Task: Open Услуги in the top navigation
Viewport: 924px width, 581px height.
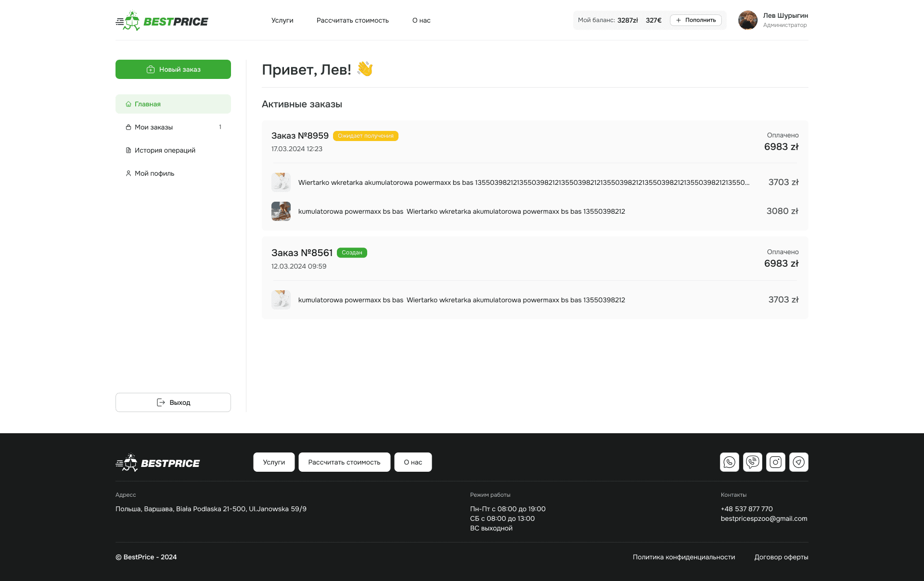Action: [282, 20]
